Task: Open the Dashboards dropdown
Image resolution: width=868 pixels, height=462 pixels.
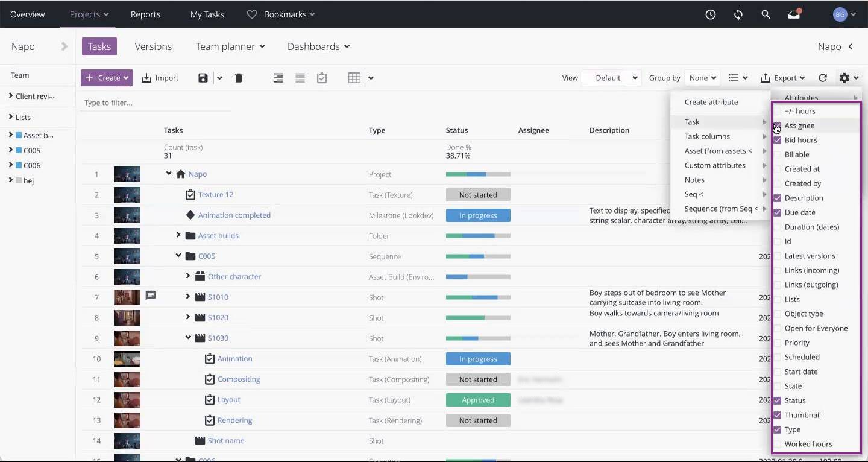Action: click(x=318, y=46)
